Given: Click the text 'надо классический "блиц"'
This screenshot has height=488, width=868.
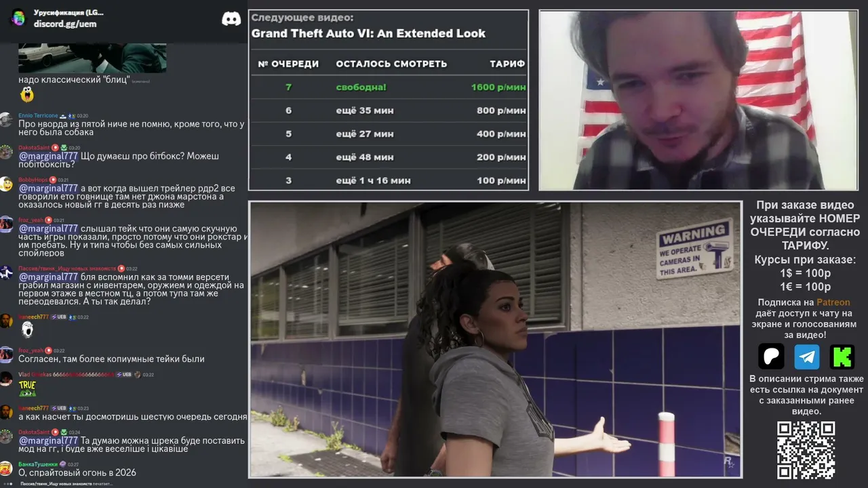Looking at the screenshot, I should coord(74,80).
